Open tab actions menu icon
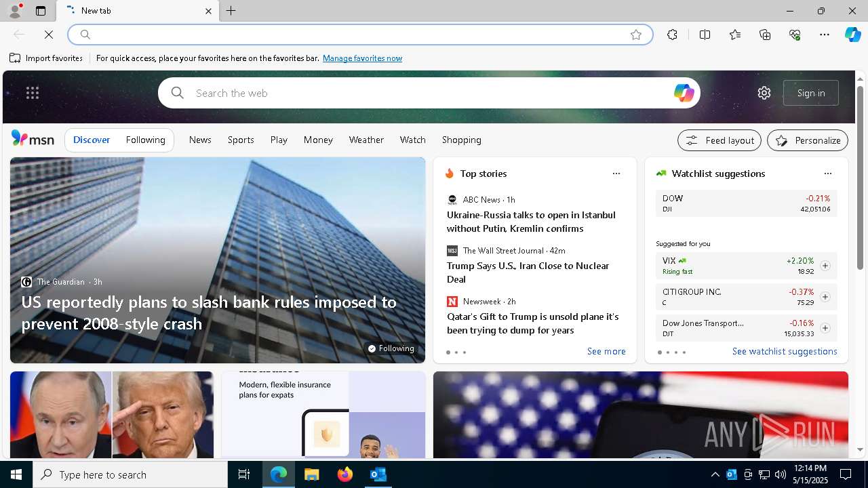This screenshot has width=868, height=488. [41, 11]
